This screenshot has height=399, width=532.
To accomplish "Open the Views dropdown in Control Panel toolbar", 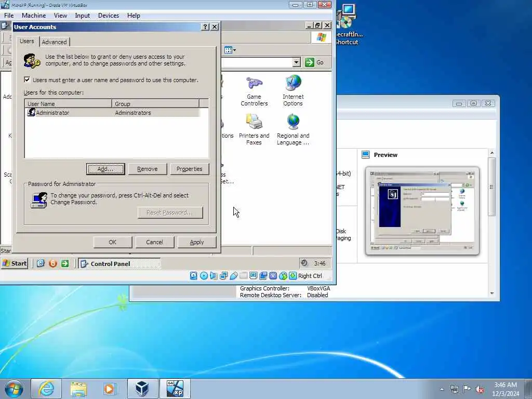I will (230, 50).
